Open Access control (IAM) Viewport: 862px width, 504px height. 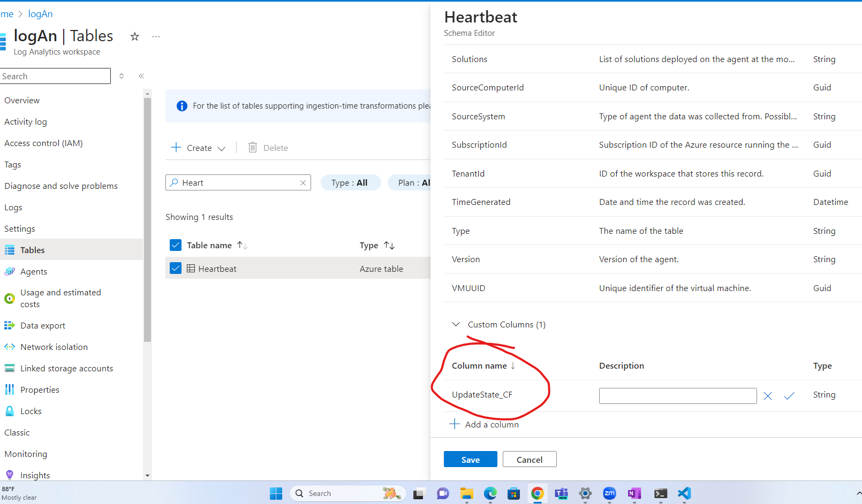43,143
